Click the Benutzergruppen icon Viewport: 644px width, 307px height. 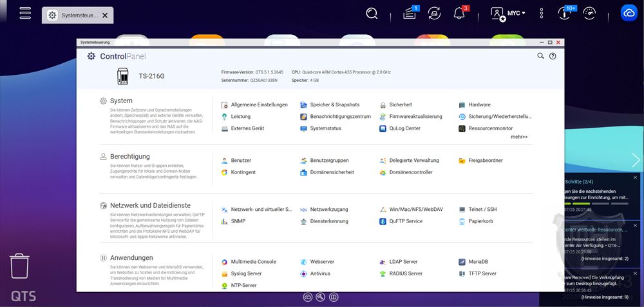pos(303,161)
